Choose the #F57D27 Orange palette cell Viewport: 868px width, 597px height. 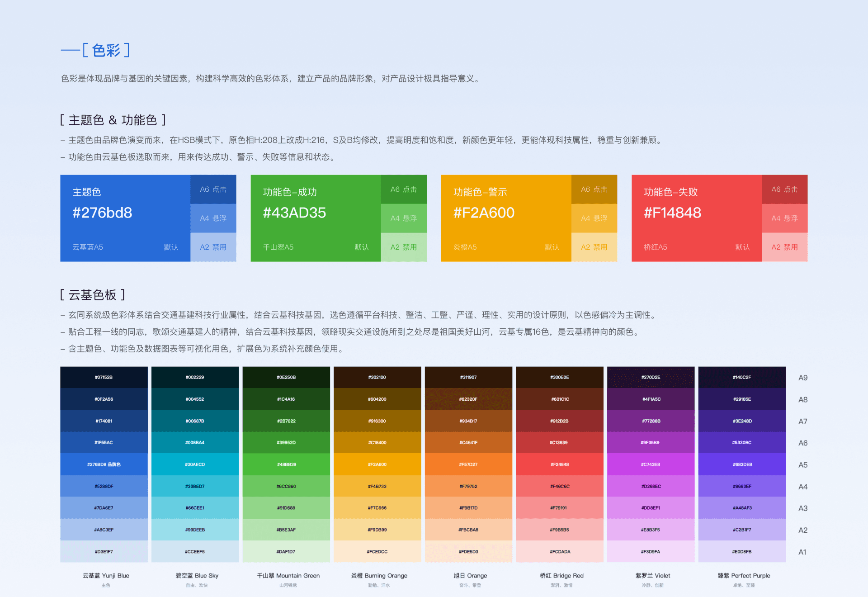(468, 464)
